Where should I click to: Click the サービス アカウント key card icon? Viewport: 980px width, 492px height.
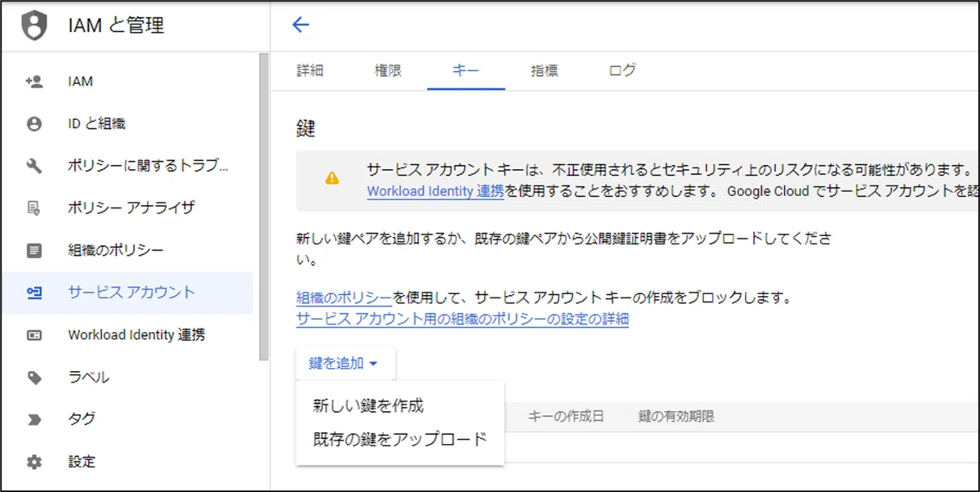33,293
